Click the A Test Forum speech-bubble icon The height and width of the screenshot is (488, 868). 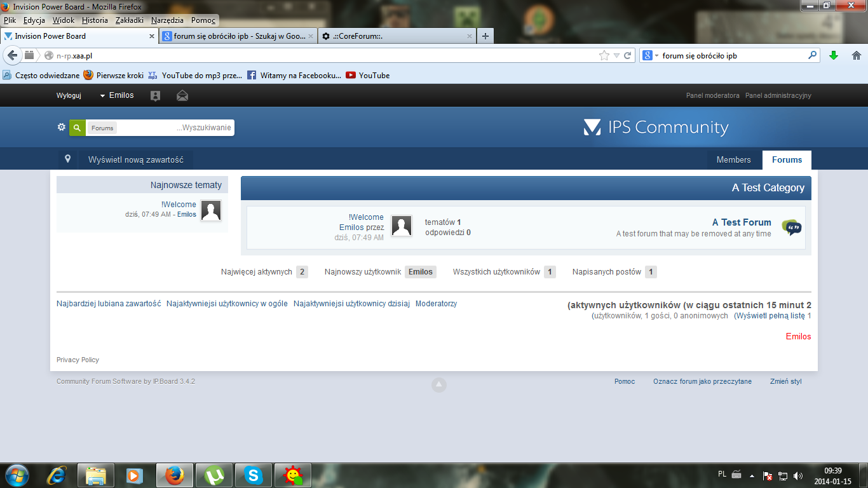point(791,227)
